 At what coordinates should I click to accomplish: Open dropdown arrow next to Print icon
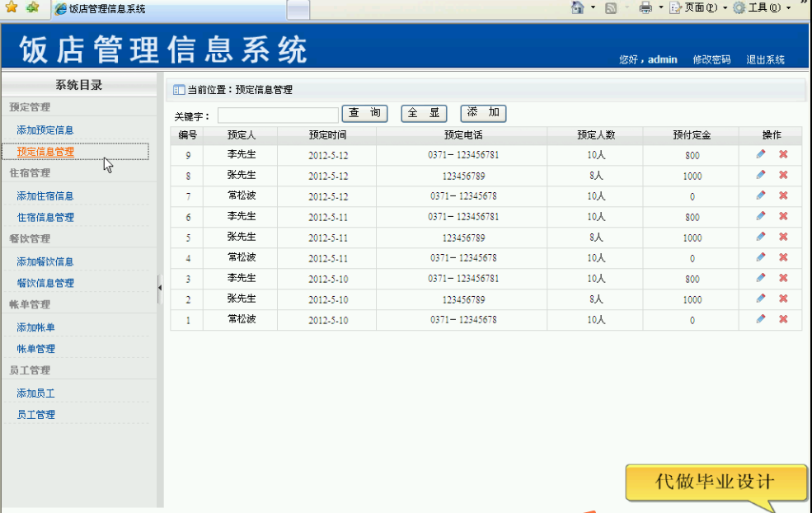point(661,7)
